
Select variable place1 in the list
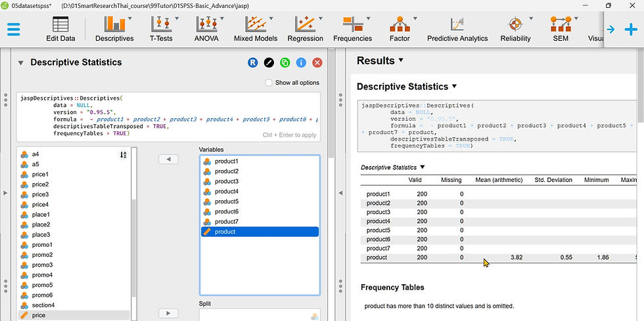(74, 215)
